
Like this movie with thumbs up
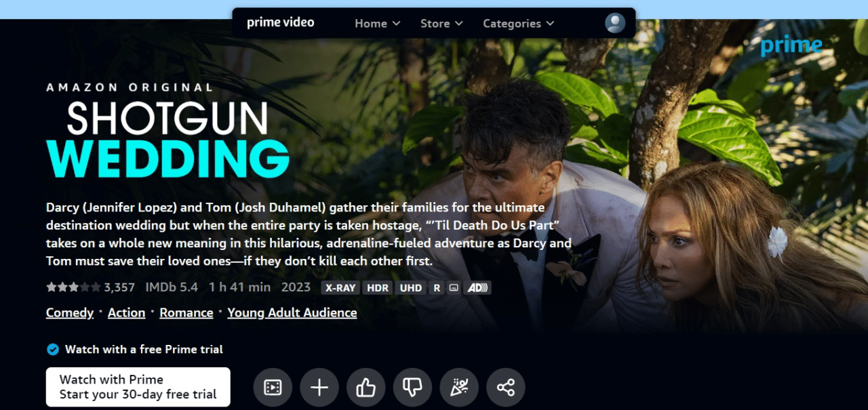(x=366, y=388)
